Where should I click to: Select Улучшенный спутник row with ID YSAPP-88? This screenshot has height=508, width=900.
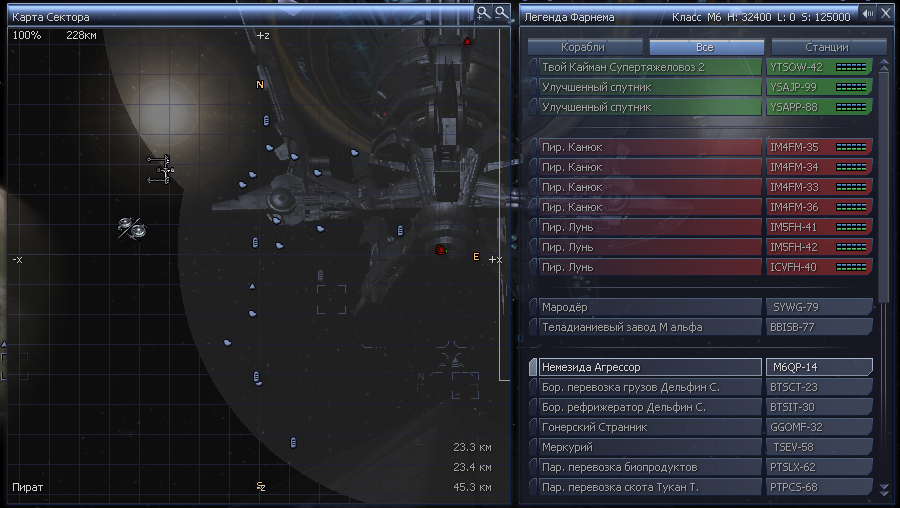650,107
